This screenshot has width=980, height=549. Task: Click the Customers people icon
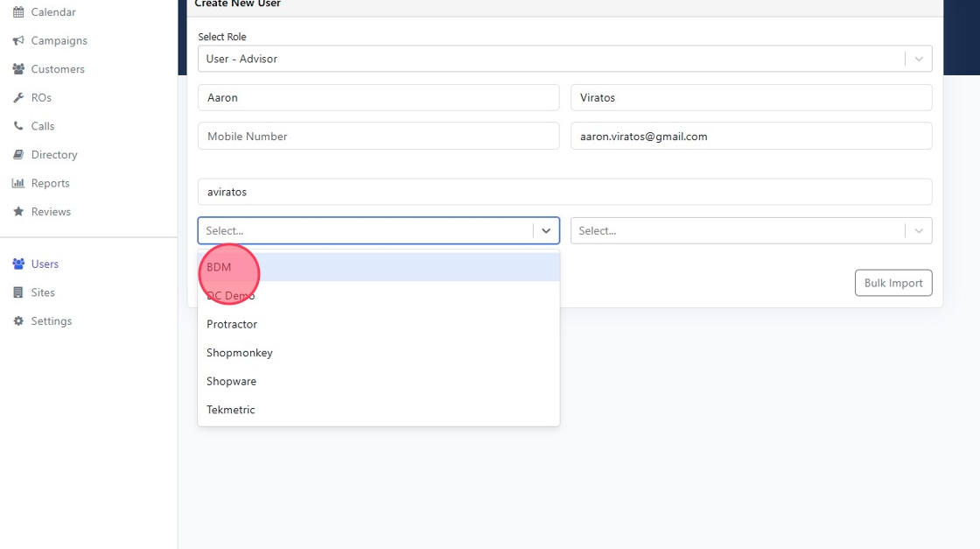18,69
